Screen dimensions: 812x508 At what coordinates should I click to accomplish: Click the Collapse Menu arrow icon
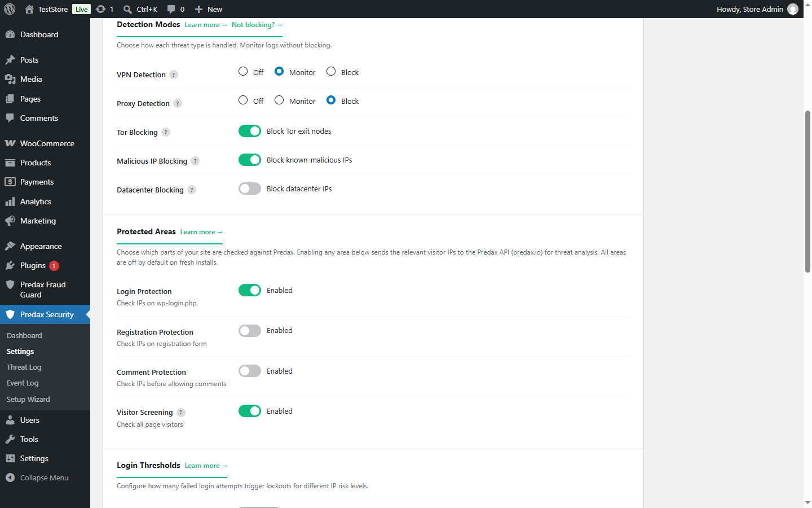click(10, 478)
